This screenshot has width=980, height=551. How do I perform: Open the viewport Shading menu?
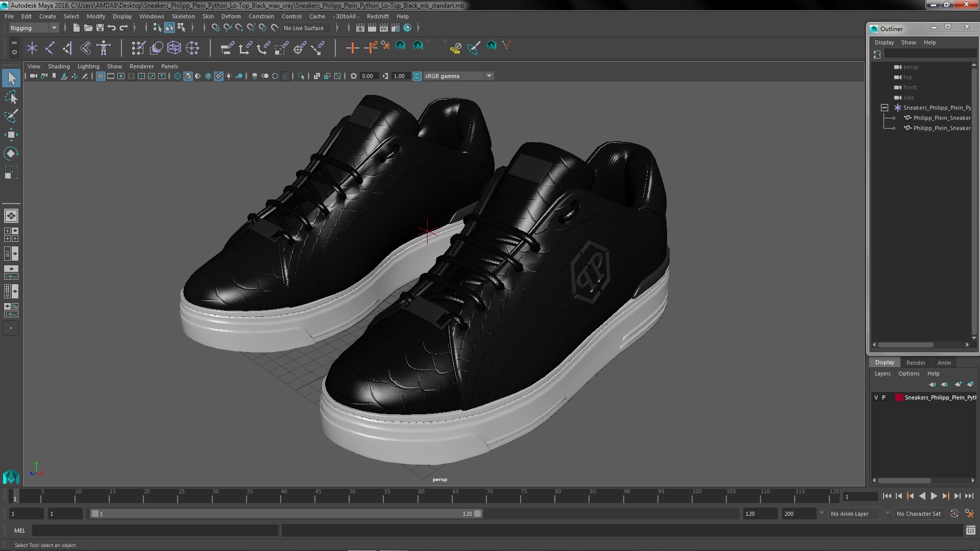tap(59, 66)
